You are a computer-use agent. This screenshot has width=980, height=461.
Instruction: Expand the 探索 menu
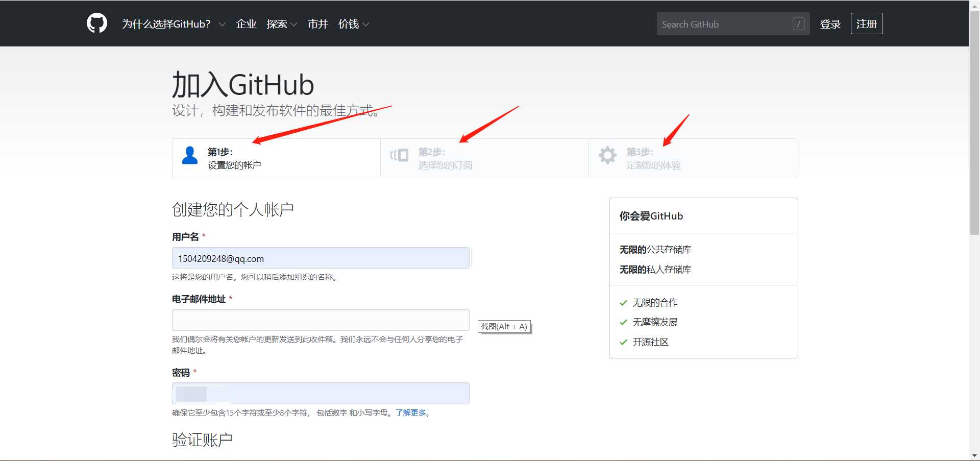282,24
